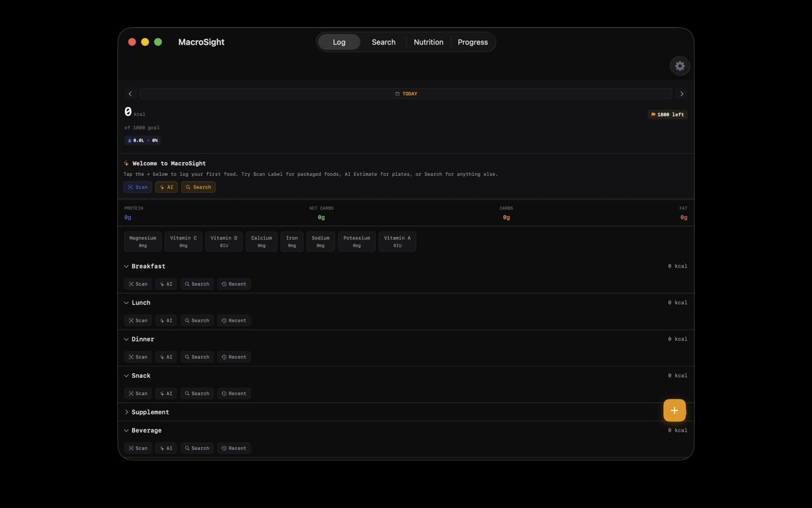This screenshot has width=812, height=508.
Task: Click the orange plus add-food button
Action: [674, 410]
